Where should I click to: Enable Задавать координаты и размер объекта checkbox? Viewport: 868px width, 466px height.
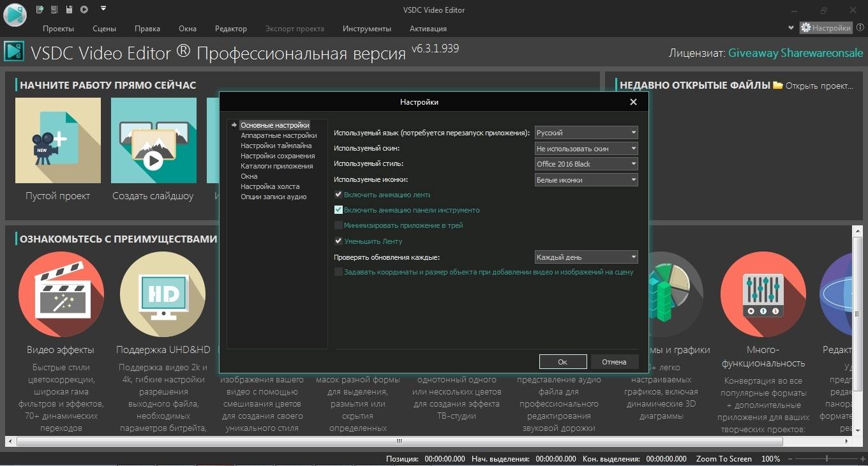tap(339, 272)
